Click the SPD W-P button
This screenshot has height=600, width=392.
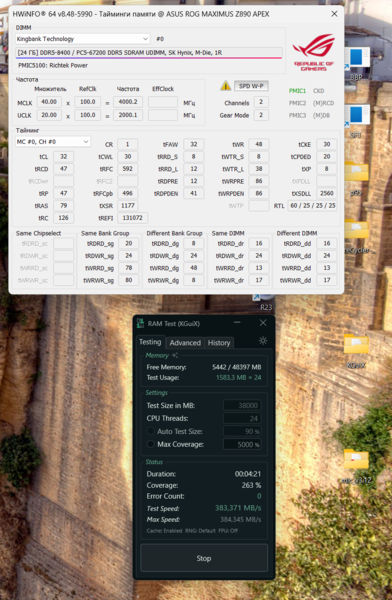[251, 86]
